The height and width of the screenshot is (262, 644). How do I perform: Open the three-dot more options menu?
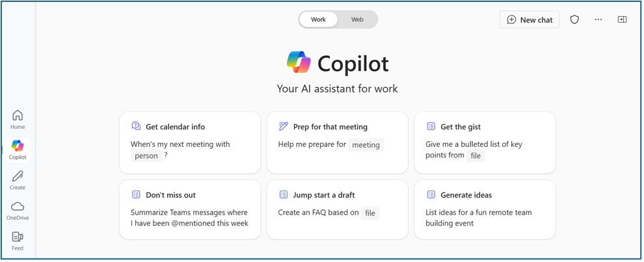[598, 20]
